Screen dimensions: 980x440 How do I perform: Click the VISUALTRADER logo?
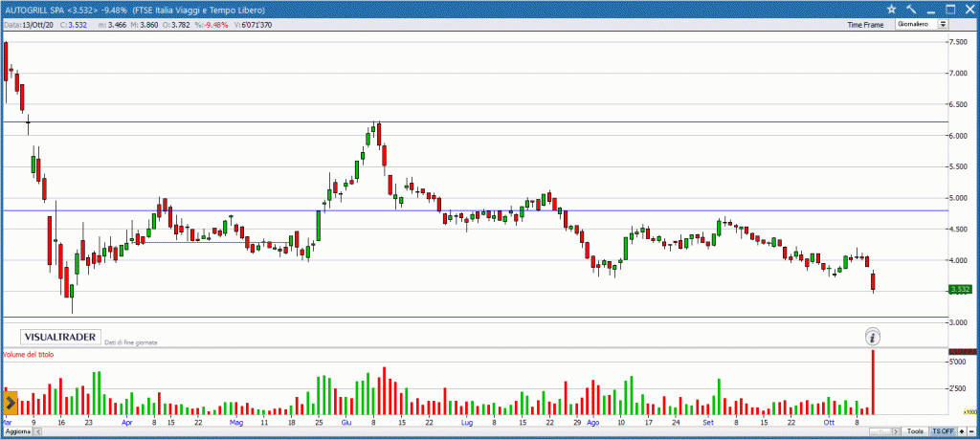coord(60,337)
